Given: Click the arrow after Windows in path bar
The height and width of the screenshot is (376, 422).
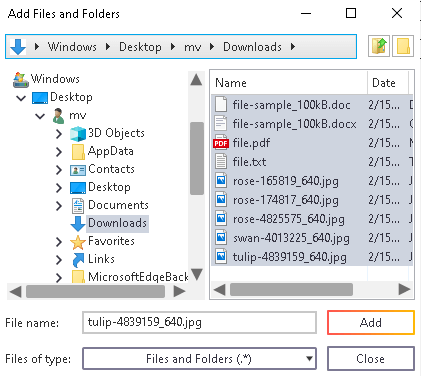Looking at the screenshot, I should (108, 47).
